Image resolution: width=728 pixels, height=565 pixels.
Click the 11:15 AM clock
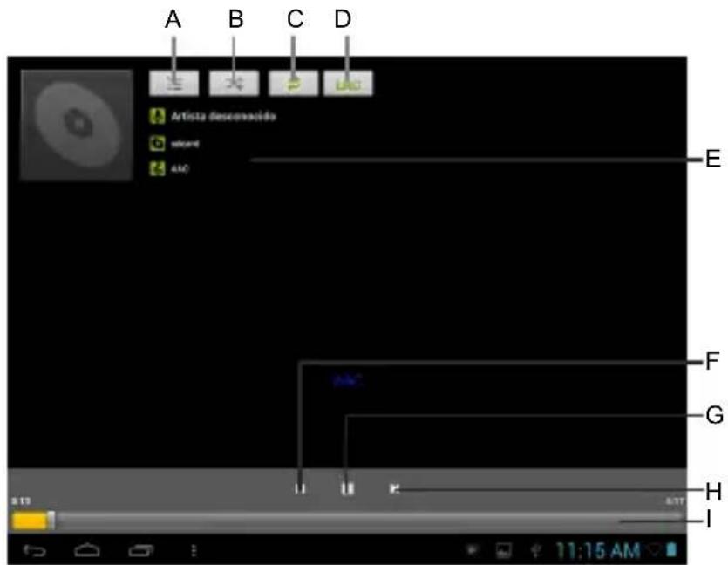pos(598,550)
